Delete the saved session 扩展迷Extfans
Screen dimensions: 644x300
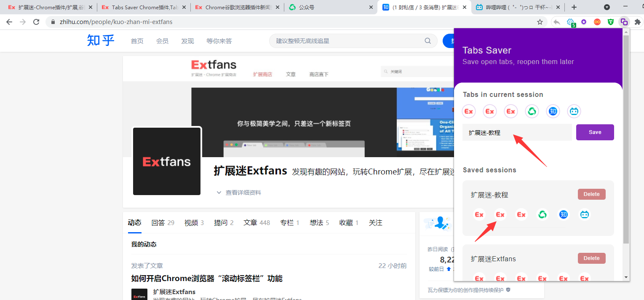[x=591, y=258]
